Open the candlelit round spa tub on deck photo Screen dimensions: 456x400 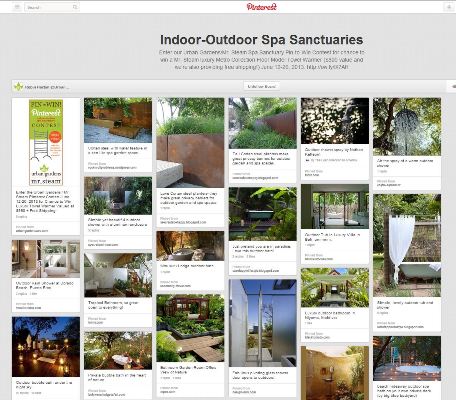coord(407,358)
